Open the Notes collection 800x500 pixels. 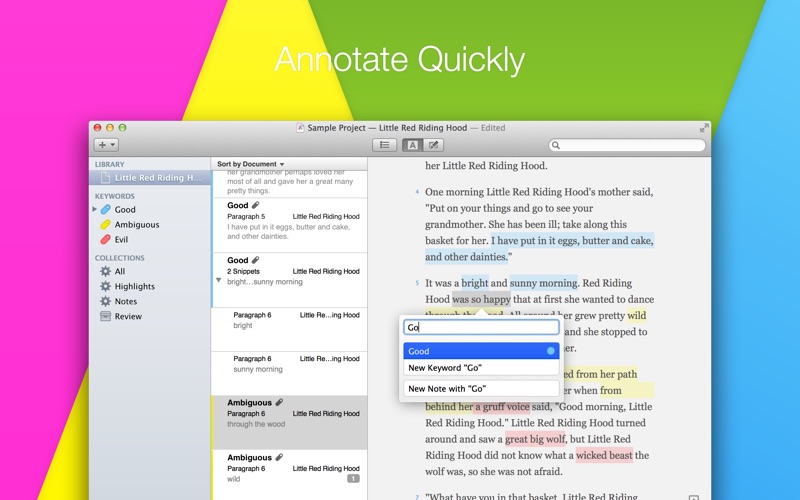click(126, 301)
